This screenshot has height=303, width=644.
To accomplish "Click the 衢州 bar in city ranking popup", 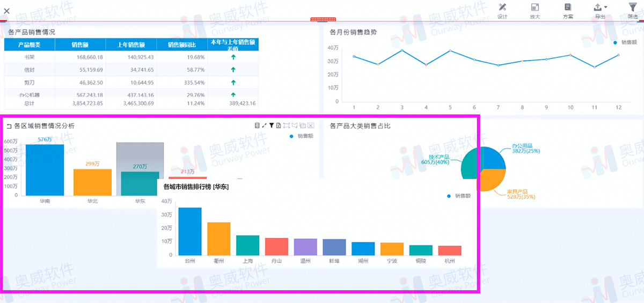I will pyautogui.click(x=219, y=239).
